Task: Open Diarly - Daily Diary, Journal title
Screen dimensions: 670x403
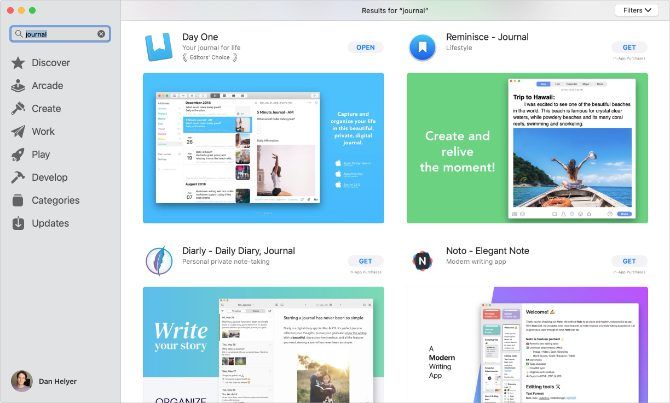Action: tap(238, 251)
